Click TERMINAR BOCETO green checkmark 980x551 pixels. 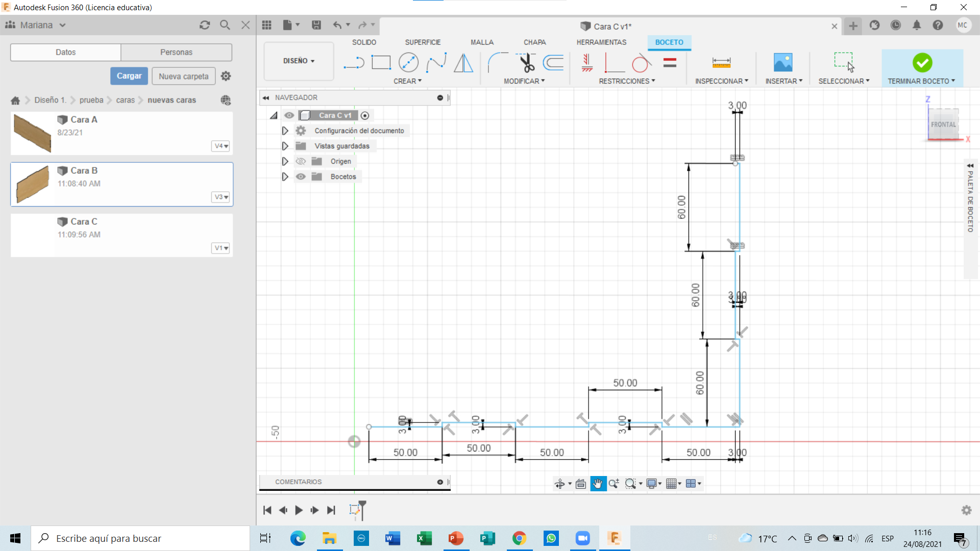click(922, 63)
